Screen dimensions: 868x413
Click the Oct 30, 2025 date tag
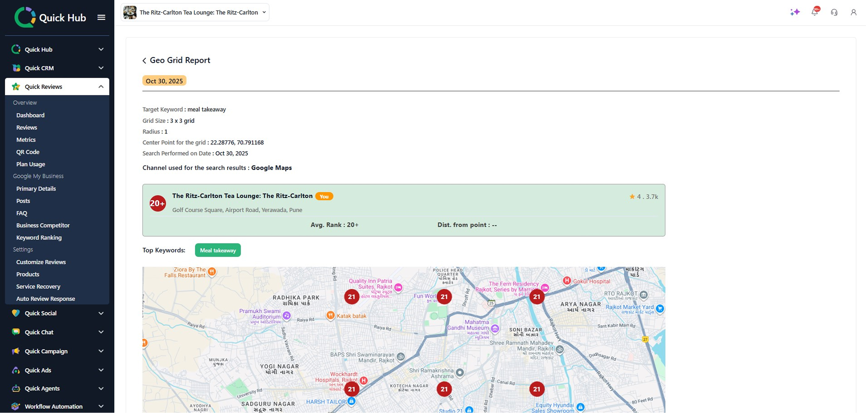tap(164, 81)
